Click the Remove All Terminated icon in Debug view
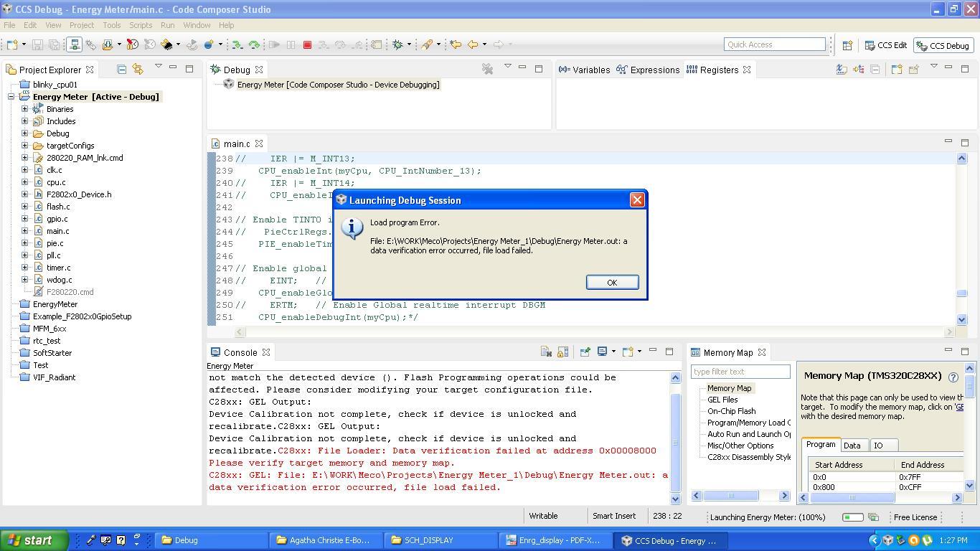Viewport: 980px width, 551px height. pos(488,69)
